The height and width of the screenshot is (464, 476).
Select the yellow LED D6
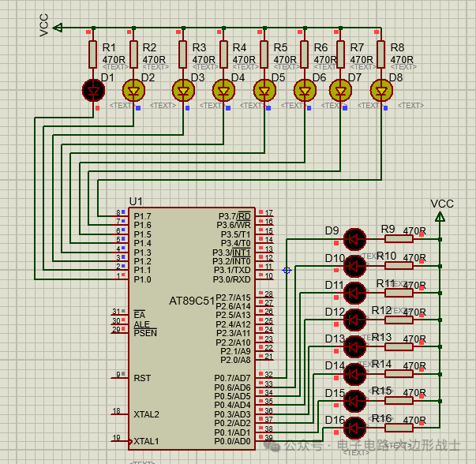[x=305, y=91]
